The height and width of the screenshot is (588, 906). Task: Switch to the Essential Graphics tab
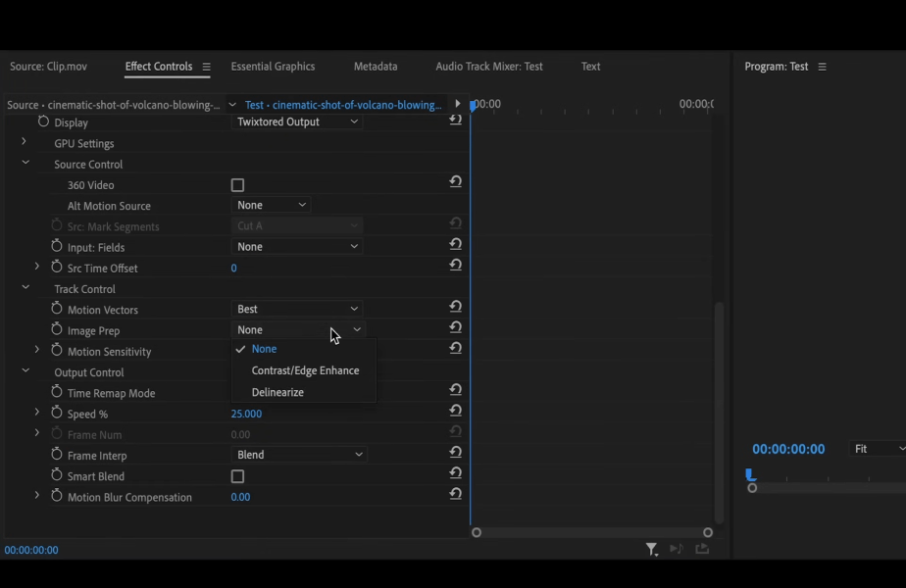(273, 67)
